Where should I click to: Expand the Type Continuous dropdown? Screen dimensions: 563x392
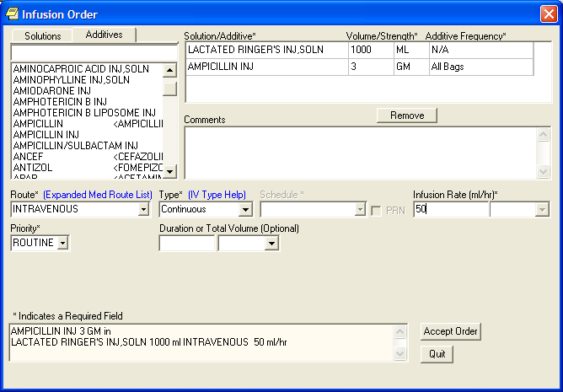[245, 209]
